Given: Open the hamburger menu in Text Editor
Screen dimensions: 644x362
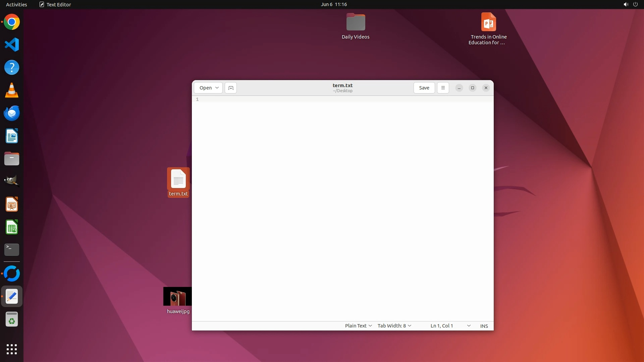Looking at the screenshot, I should pyautogui.click(x=443, y=88).
